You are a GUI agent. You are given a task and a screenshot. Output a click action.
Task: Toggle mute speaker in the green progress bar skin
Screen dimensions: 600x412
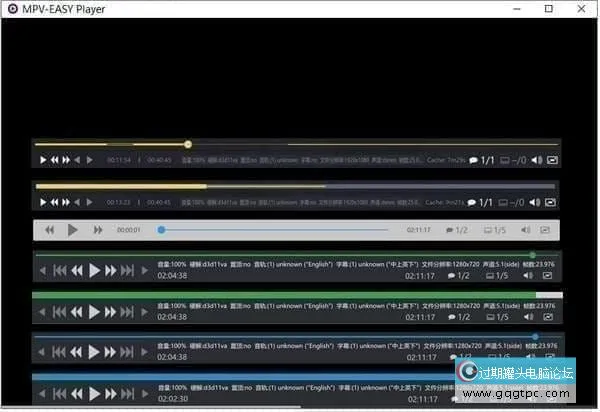click(529, 316)
